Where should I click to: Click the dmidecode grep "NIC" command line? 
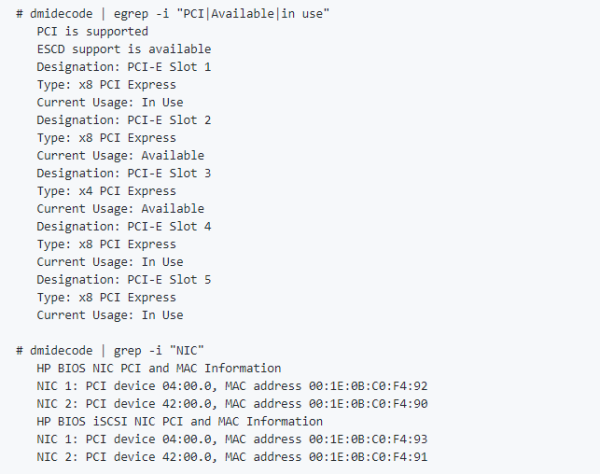click(x=110, y=350)
